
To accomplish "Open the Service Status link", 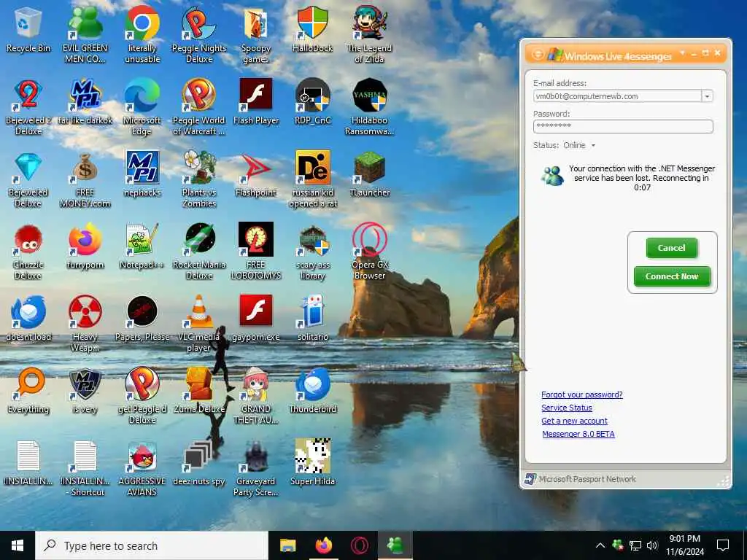I will tap(566, 408).
